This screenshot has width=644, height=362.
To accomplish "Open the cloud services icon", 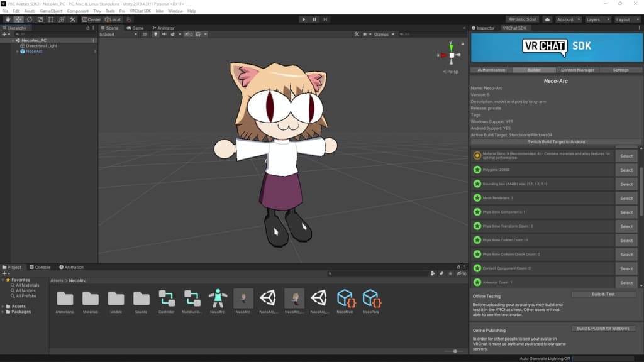I will pyautogui.click(x=547, y=19).
